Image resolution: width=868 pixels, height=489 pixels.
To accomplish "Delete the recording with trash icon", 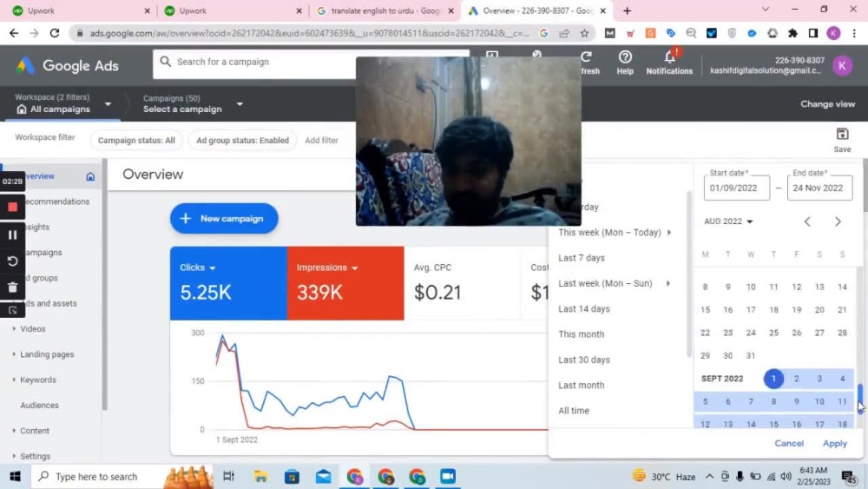I will [x=13, y=287].
